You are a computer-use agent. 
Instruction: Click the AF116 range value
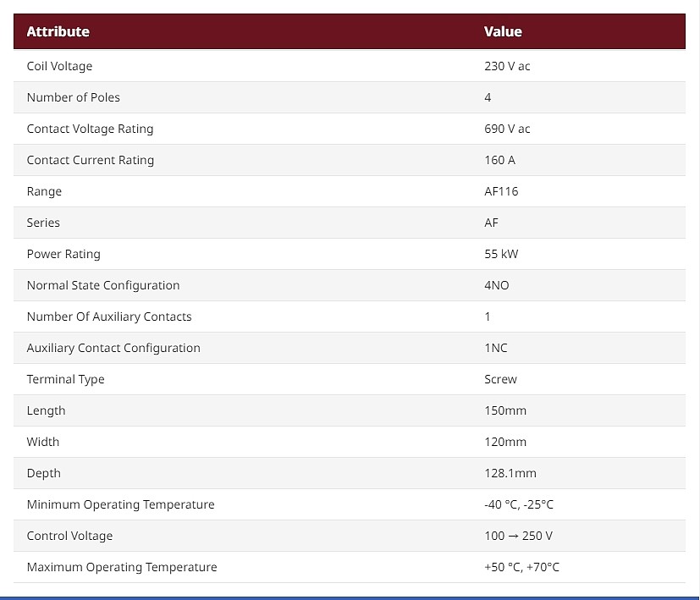tap(501, 191)
